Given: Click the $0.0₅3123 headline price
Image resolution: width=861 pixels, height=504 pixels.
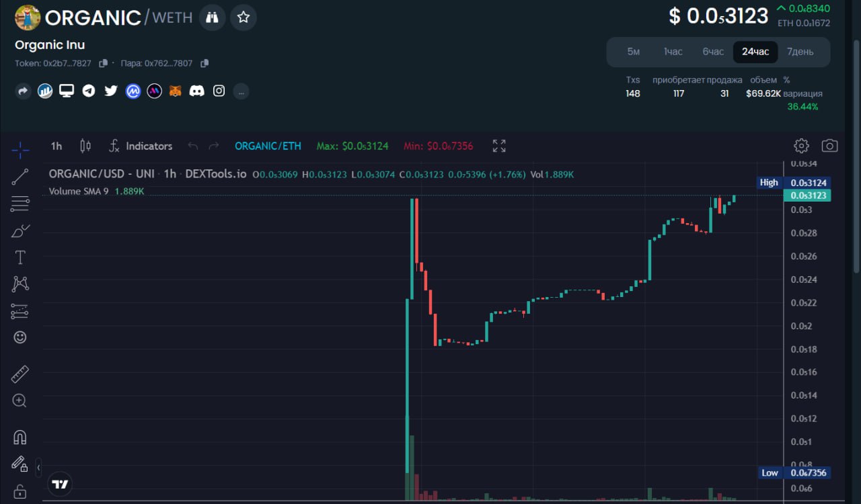Looking at the screenshot, I should pyautogui.click(x=718, y=15).
